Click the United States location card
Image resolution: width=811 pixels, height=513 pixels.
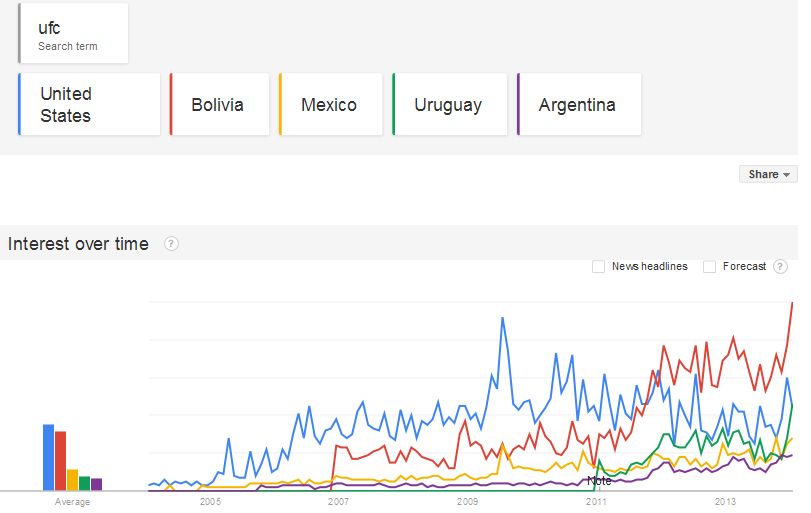[89, 104]
